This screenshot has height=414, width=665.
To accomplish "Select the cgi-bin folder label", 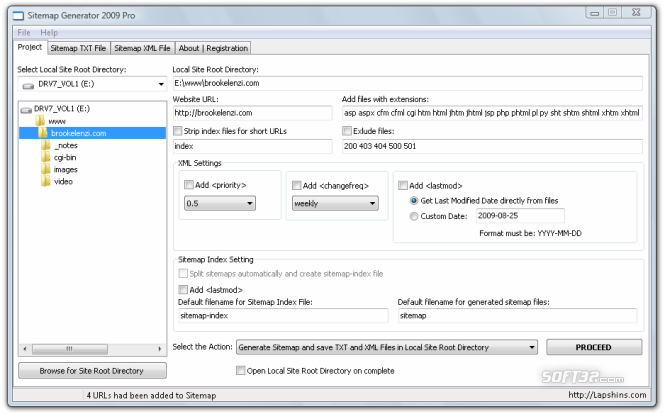I will [65, 157].
